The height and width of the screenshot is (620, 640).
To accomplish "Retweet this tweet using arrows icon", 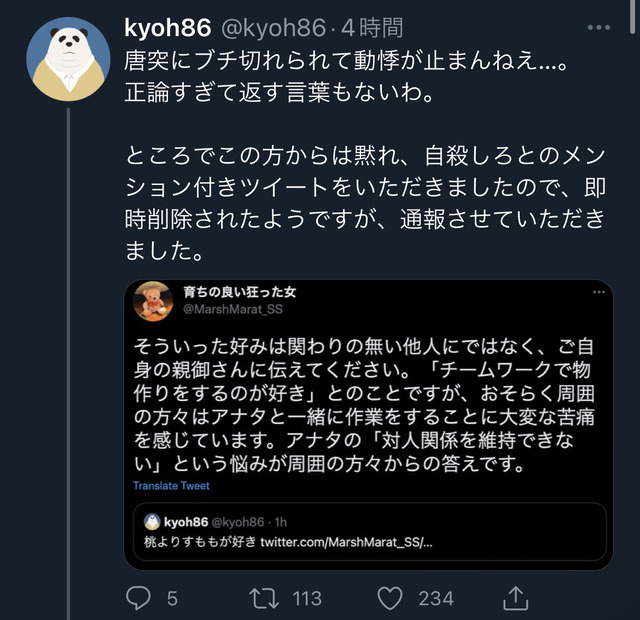I will point(264,598).
